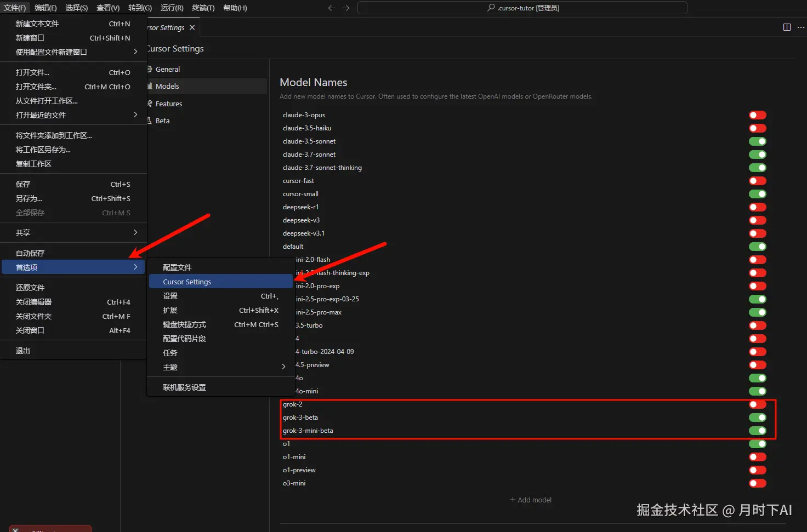The width and height of the screenshot is (807, 532).
Task: Select 键盘快捷方式 from preferences submenu
Action: 221,324
